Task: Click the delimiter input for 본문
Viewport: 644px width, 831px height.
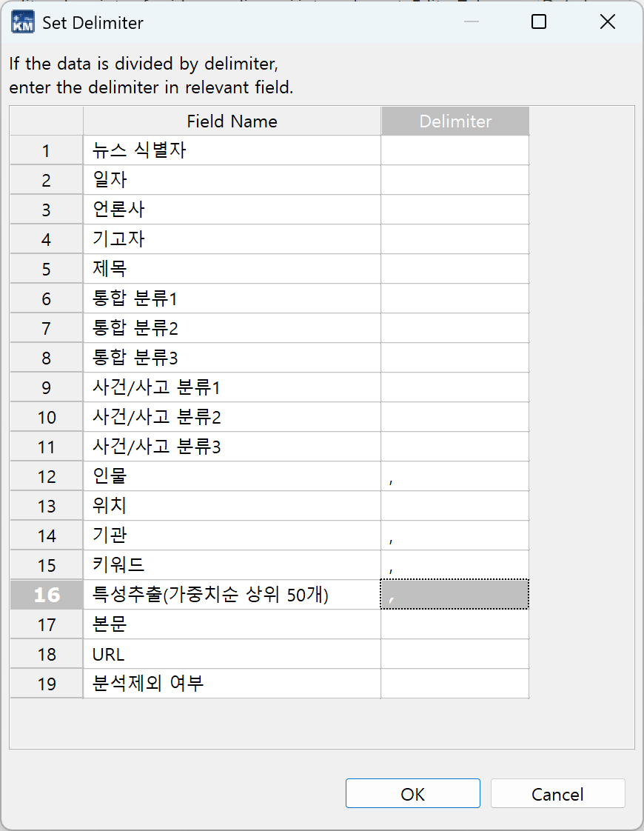Action: pyautogui.click(x=455, y=624)
